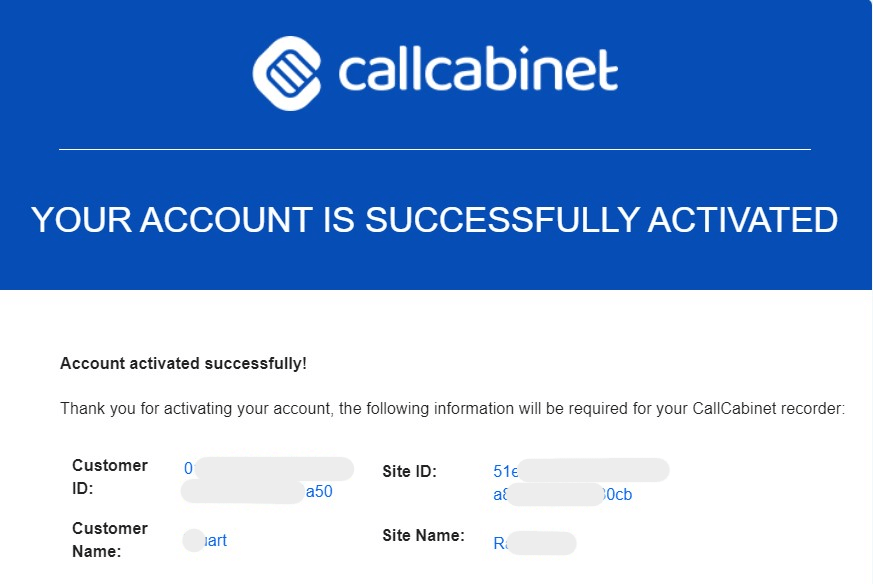873x584 pixels.
Task: Click the 'Thank you for activating' paragraph
Action: pos(452,409)
